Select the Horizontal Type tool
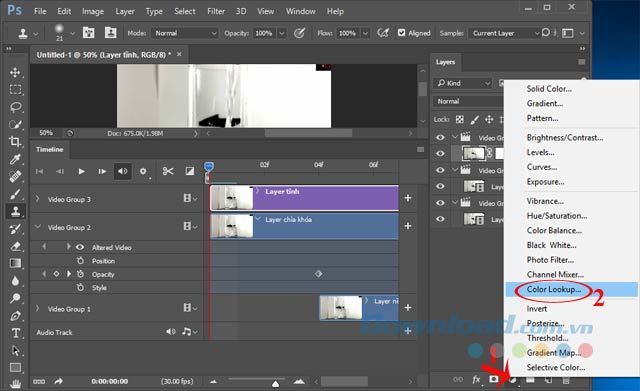The height and width of the screenshot is (391, 640). (16, 333)
